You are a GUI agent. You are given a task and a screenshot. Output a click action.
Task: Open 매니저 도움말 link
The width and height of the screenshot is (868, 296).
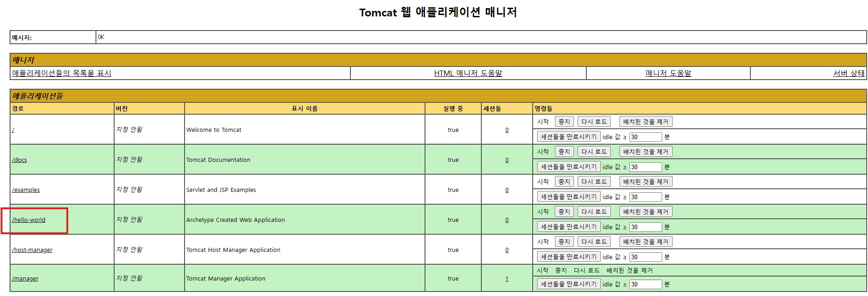coord(668,73)
